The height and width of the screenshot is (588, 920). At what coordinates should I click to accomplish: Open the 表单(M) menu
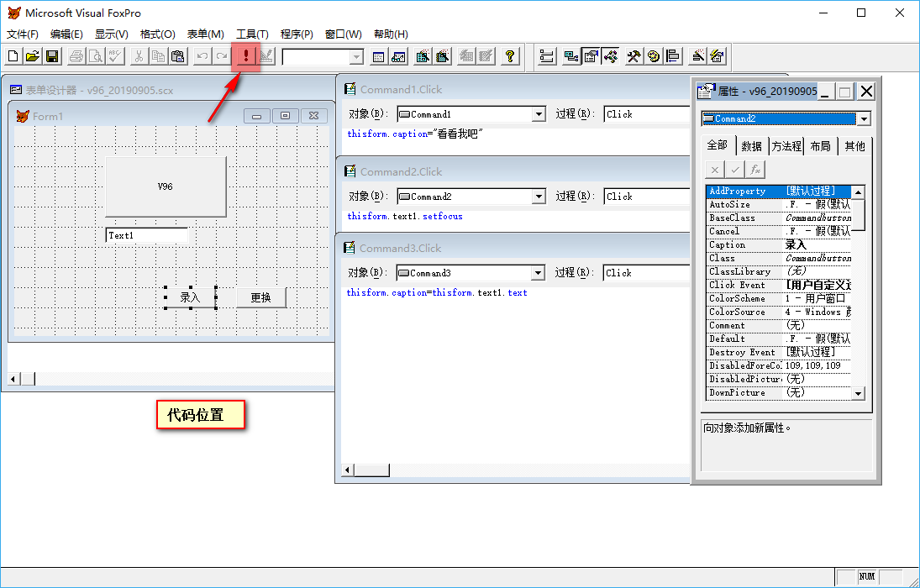click(x=205, y=34)
